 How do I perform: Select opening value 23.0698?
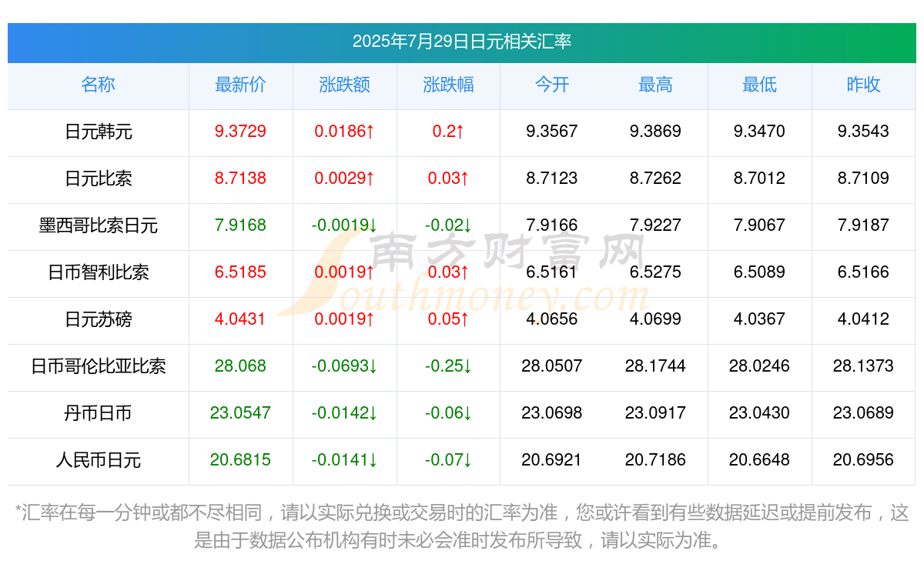click(x=552, y=413)
